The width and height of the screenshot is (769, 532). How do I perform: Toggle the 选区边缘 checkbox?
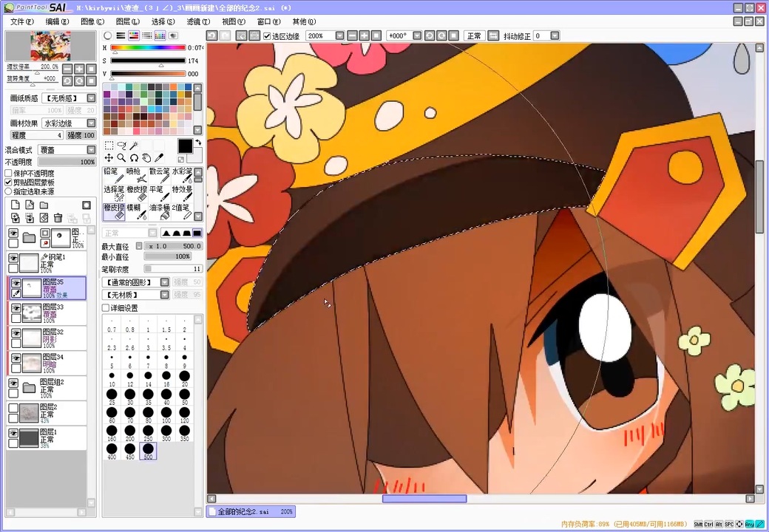267,35
